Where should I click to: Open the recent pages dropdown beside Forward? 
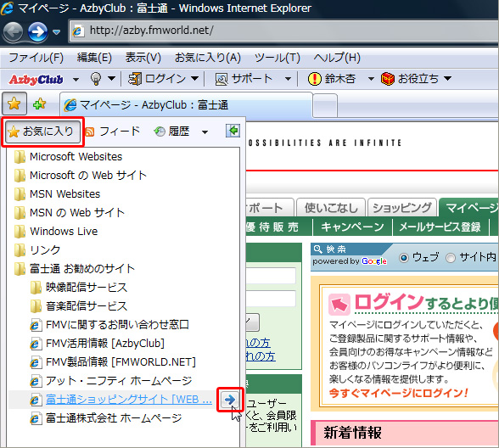(56, 32)
